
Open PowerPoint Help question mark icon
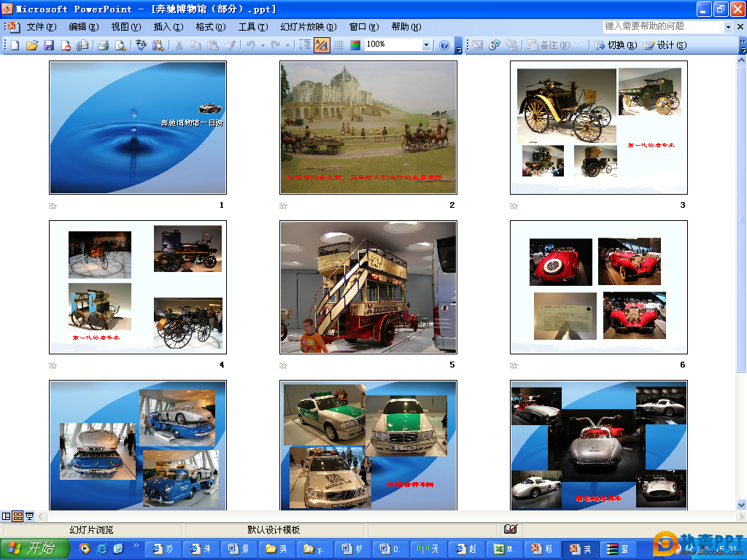pyautogui.click(x=444, y=45)
